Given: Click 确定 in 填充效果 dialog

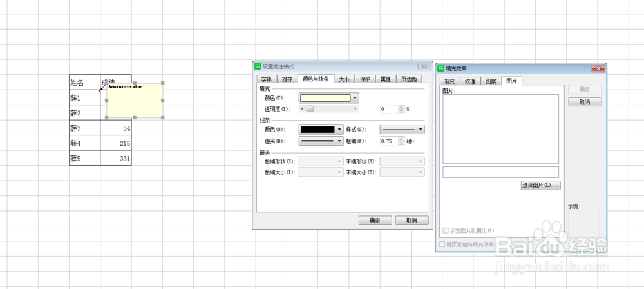Looking at the screenshot, I should point(585,89).
